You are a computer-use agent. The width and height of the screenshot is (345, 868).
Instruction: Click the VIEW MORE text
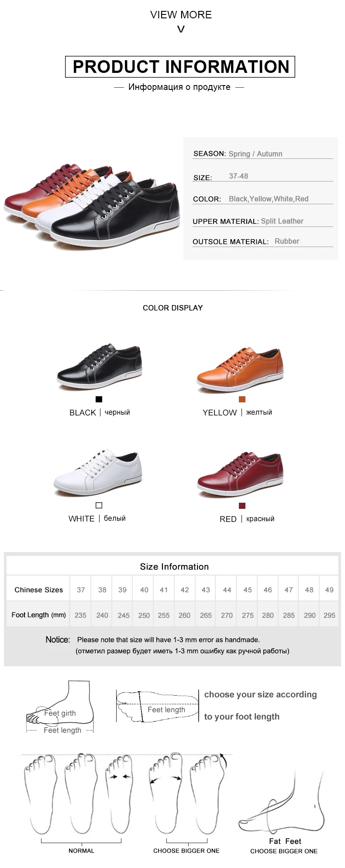pos(181,14)
